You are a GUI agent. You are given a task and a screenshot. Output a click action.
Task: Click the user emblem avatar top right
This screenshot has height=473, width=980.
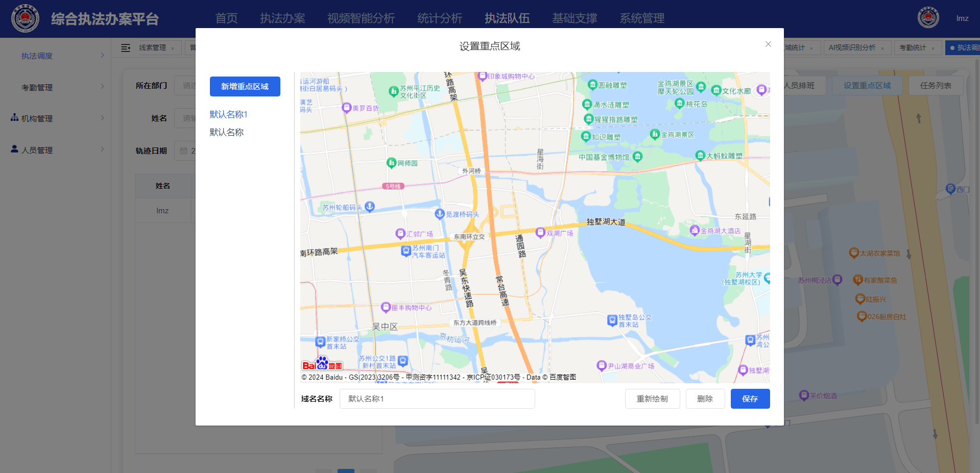coord(927,17)
